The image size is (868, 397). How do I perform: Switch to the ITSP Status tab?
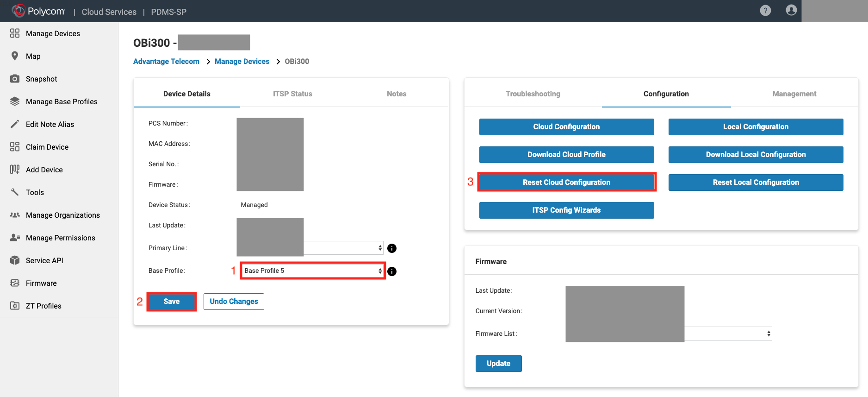[x=292, y=94]
